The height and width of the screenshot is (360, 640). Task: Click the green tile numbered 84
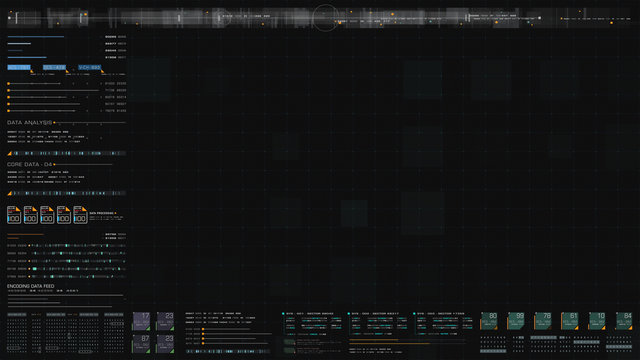click(624, 321)
